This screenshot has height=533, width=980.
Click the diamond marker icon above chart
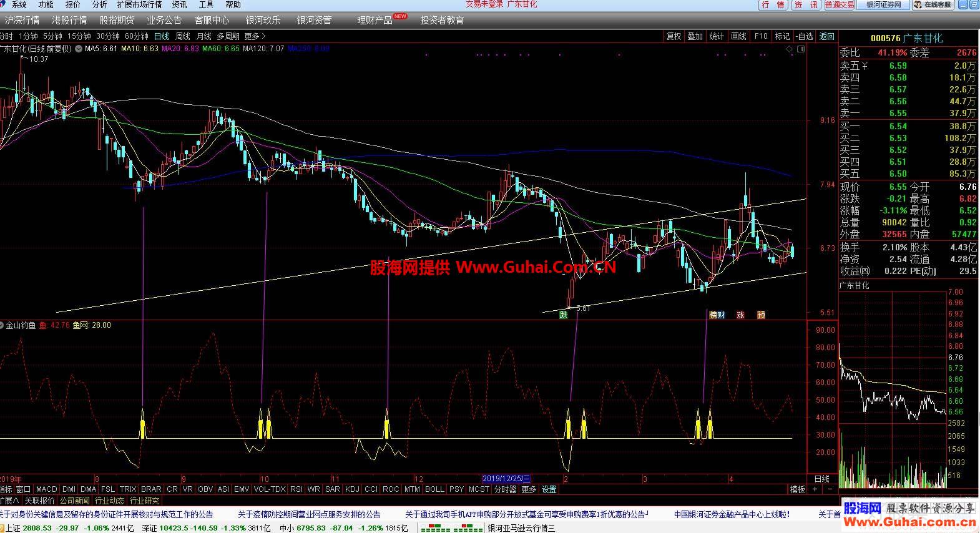click(789, 49)
